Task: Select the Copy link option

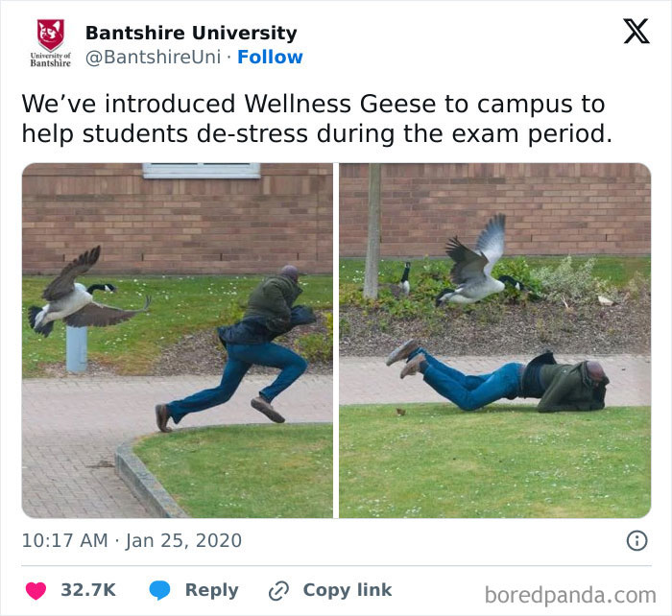Action: click(x=348, y=590)
